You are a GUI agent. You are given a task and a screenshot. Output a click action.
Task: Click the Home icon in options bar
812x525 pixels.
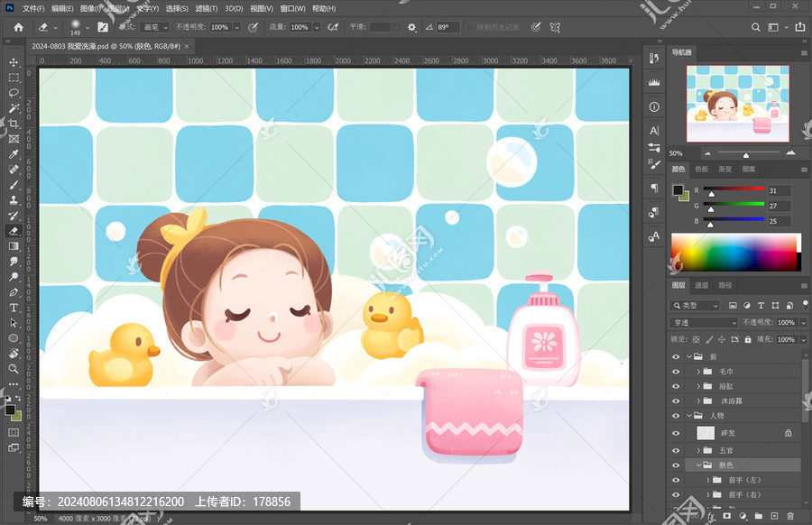coord(19,27)
